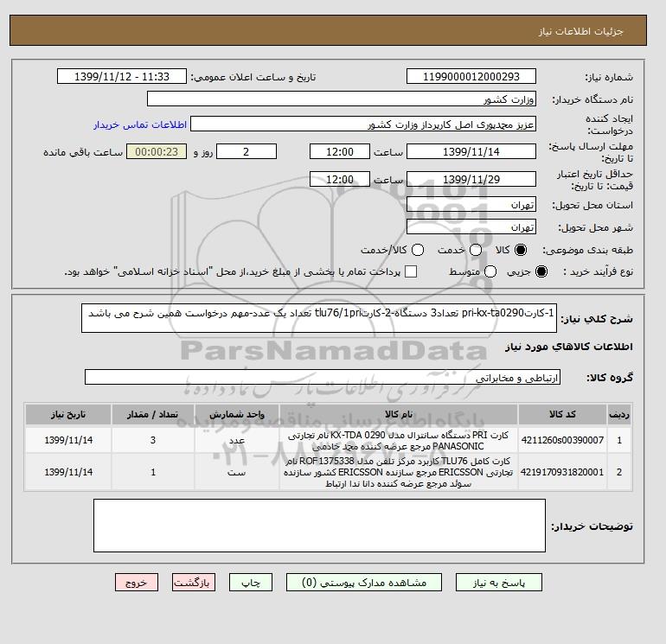
Task: Click product code 4219170931820001
Action: pos(562,472)
